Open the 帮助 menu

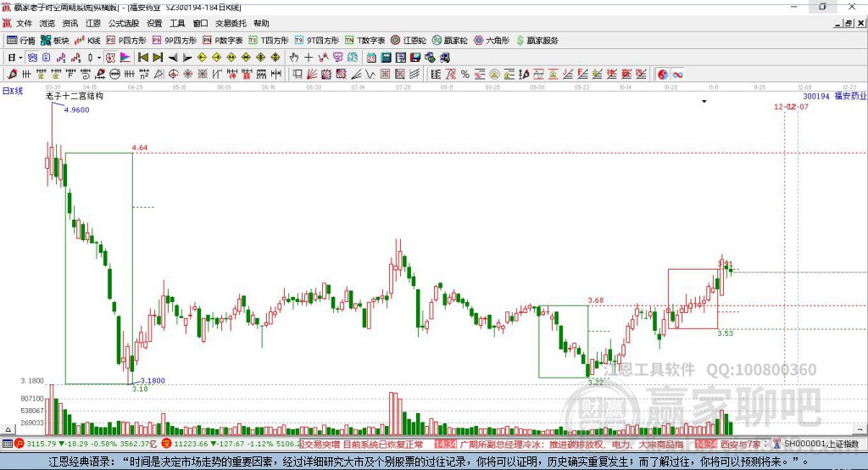tap(261, 23)
